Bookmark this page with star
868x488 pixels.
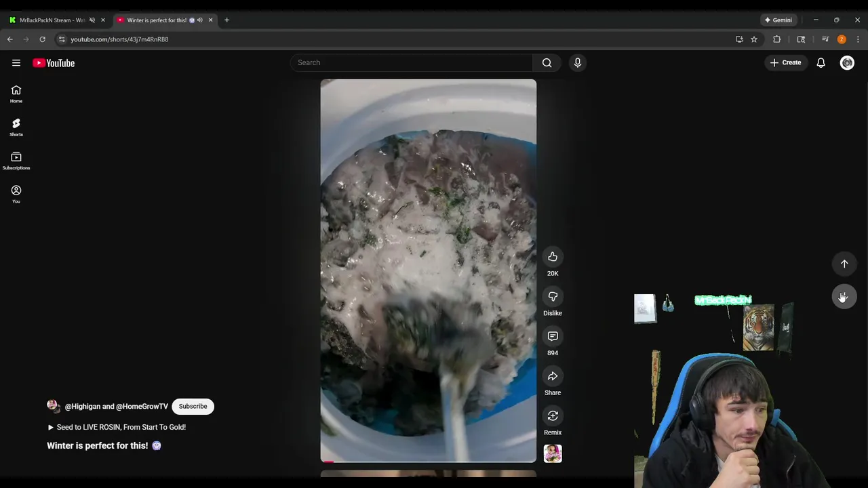click(754, 39)
